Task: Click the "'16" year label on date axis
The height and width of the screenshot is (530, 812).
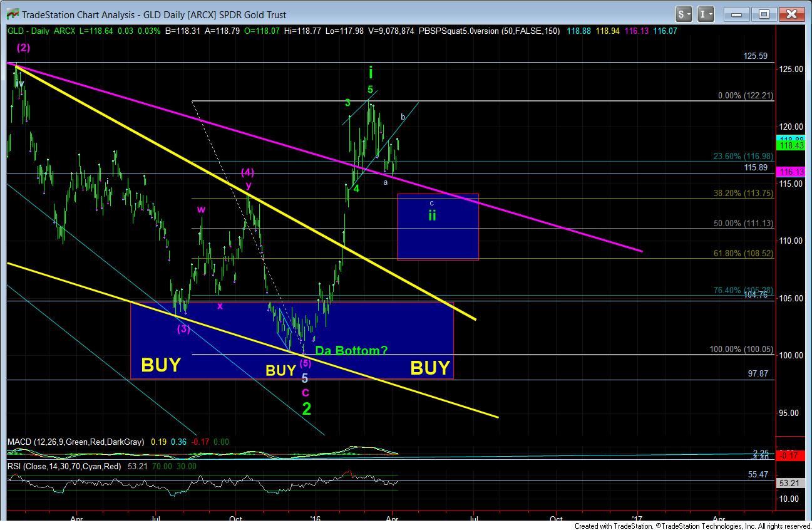Action: tap(315, 519)
